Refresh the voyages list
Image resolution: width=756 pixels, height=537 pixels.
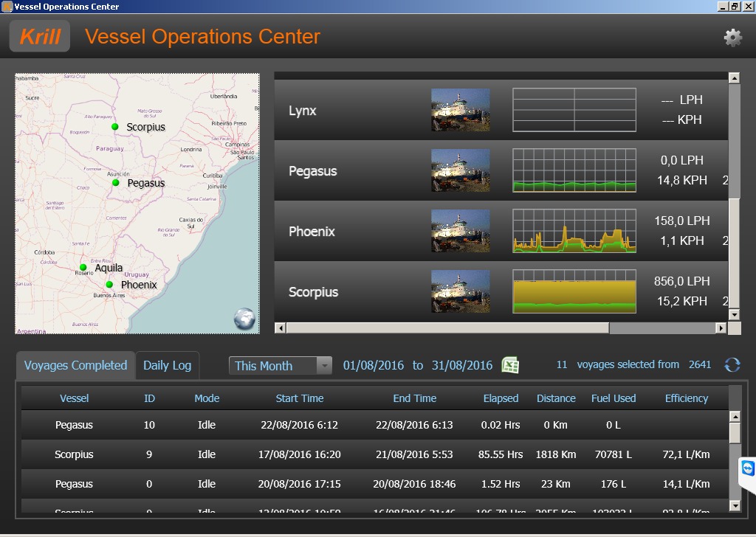pos(732,365)
